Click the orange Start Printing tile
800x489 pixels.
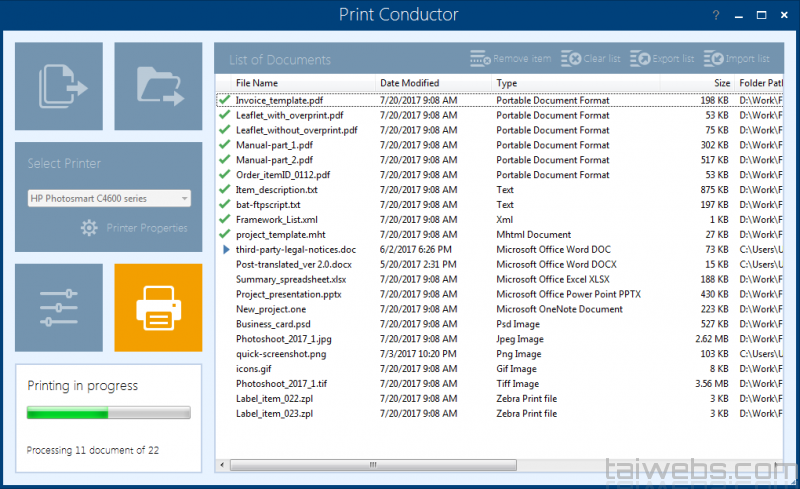158,308
